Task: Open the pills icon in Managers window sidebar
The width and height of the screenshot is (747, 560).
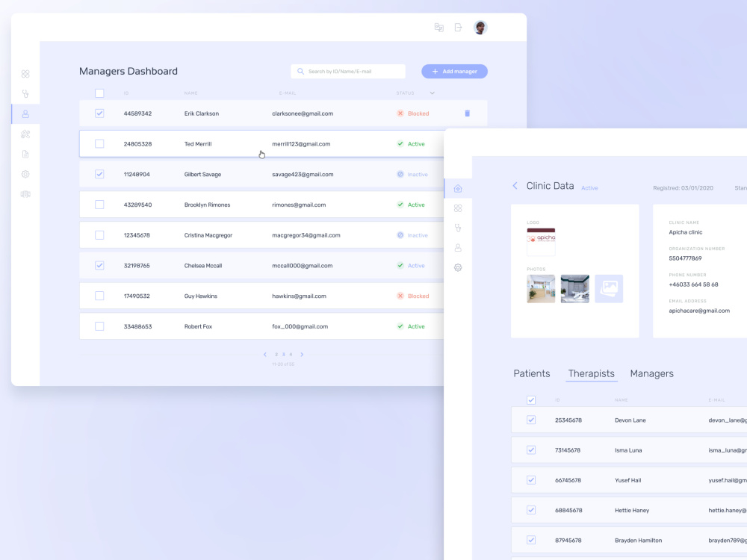Action: (x=25, y=134)
